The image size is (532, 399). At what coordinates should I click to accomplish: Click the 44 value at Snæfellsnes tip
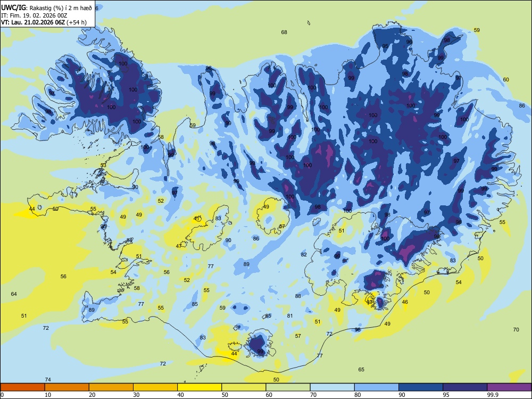click(32, 209)
